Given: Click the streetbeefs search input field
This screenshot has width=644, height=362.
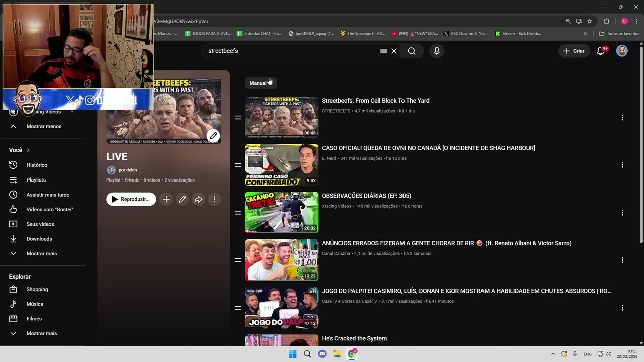Looking at the screenshot, I should click(x=292, y=51).
